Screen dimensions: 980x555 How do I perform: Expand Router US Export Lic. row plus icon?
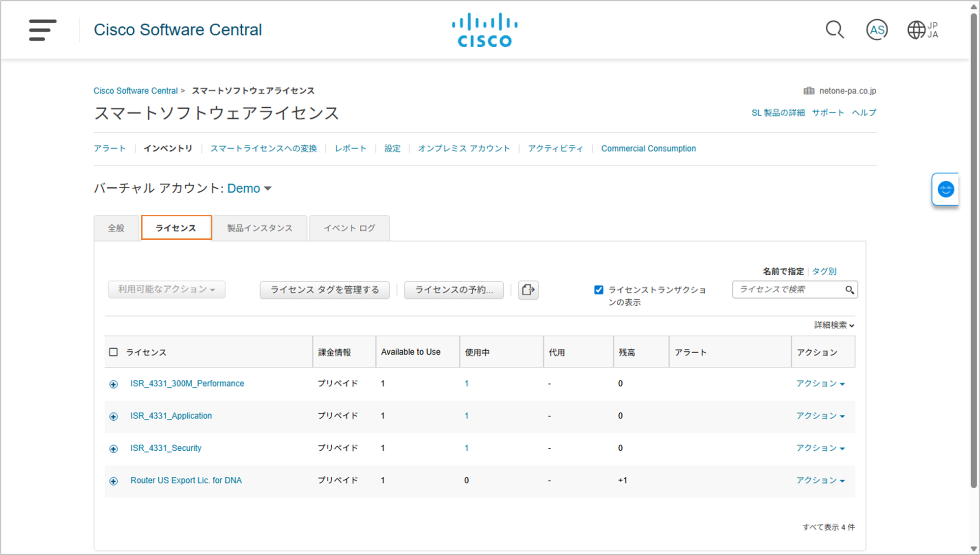click(114, 481)
